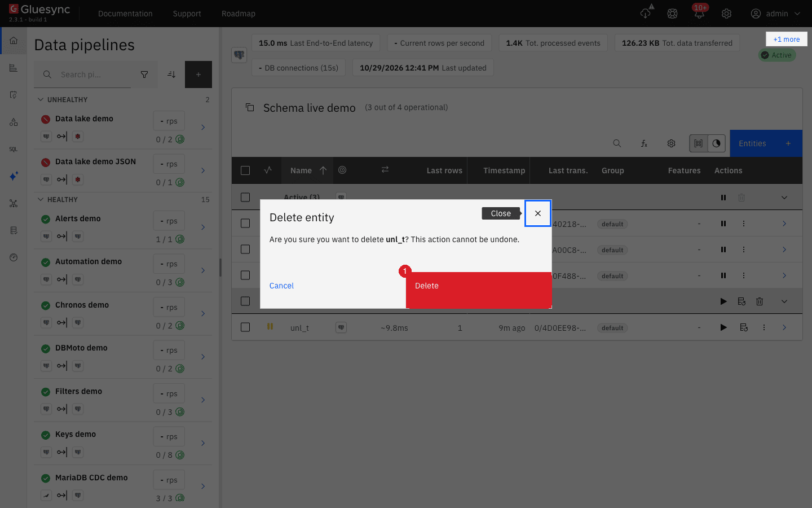812x508 pixels.
Task: Switch to the grid view toggle
Action: click(698, 143)
